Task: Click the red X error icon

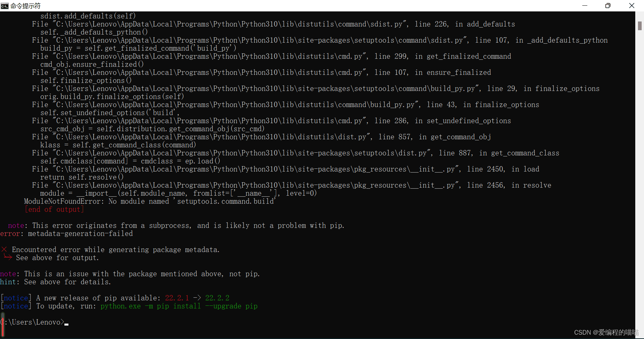Action: (4, 250)
